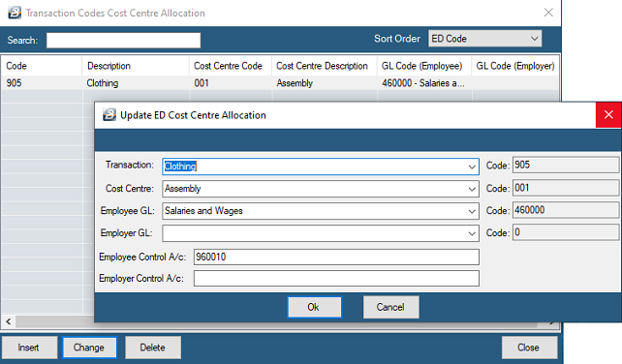Click the grid cell showing cost centre 001
This screenshot has width=622, height=364.
click(230, 83)
